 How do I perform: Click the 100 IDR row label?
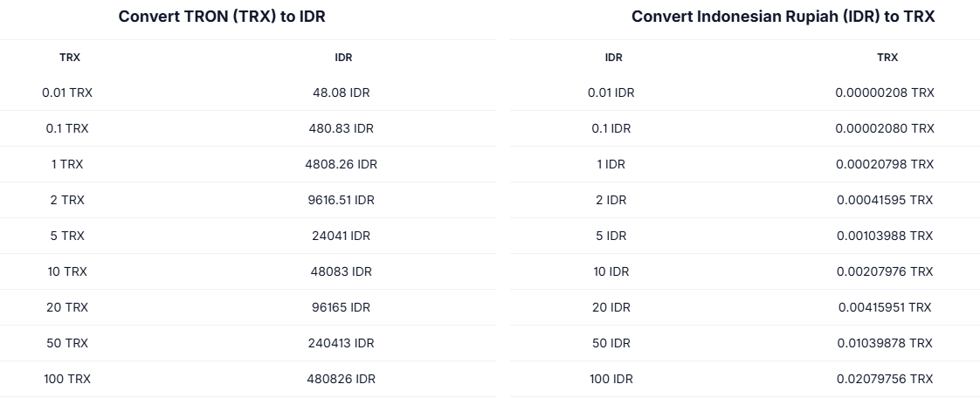[x=611, y=379]
